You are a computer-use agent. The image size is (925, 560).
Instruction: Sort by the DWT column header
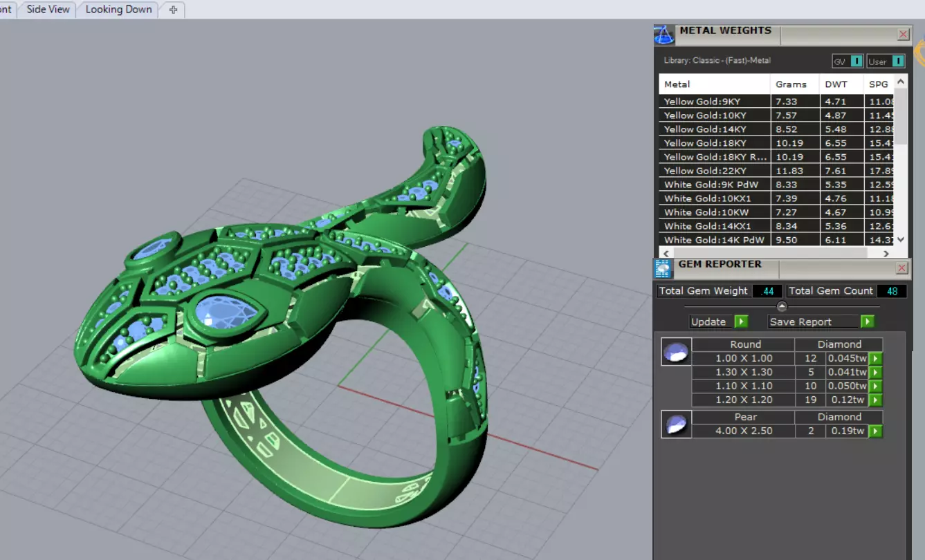841,84
